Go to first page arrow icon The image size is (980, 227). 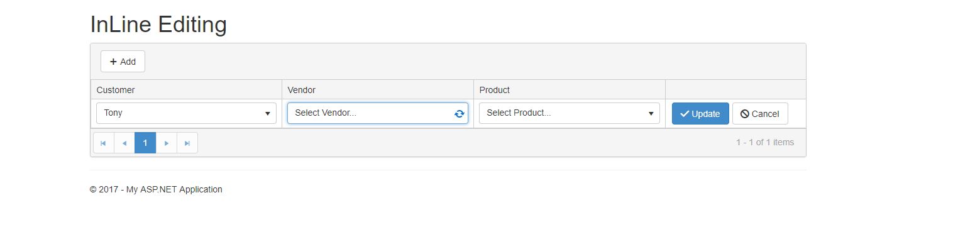click(103, 143)
